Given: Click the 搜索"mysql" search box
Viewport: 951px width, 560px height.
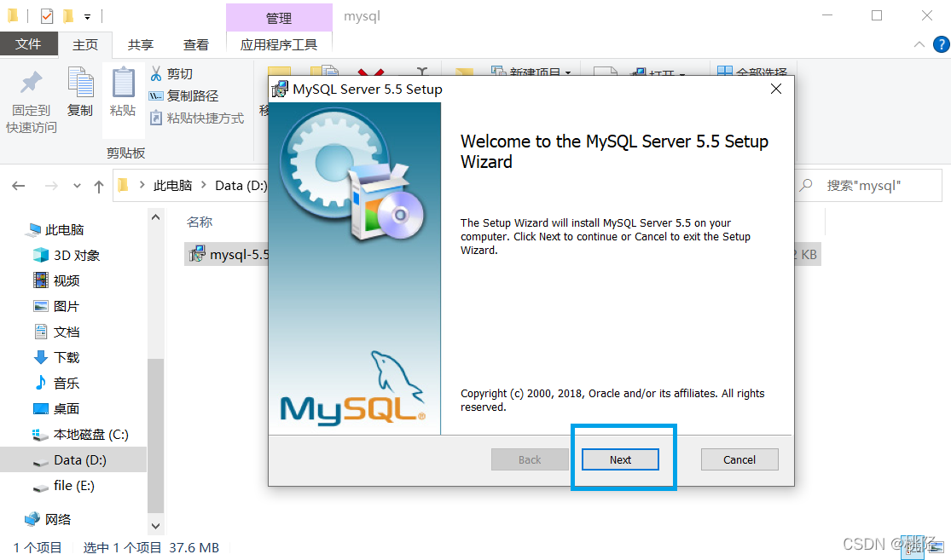Looking at the screenshot, I should pyautogui.click(x=870, y=186).
